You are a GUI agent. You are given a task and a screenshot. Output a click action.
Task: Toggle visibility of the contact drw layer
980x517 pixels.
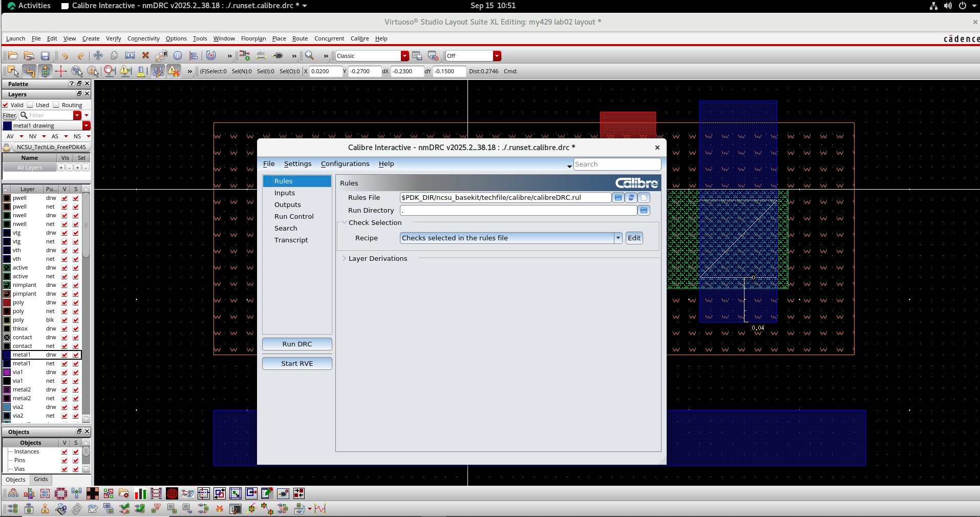65,338
